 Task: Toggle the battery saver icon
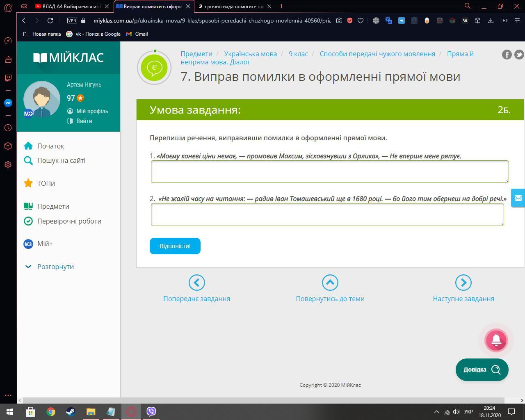point(504,21)
